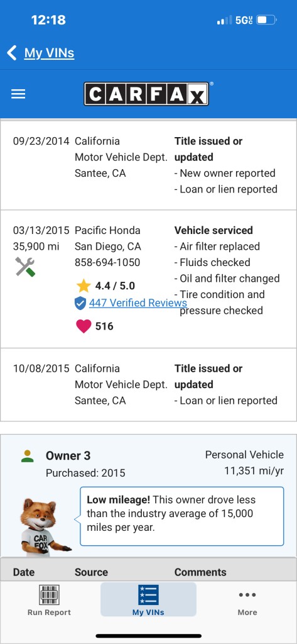Open the Run Report tab
297x644 pixels.
point(49,600)
